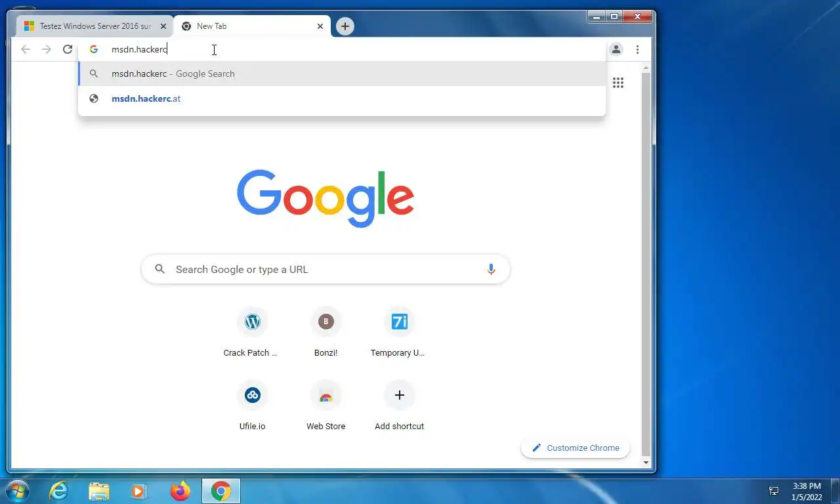Open Windows Media Player from the taskbar
This screenshot has height=504, width=840.
pyautogui.click(x=139, y=491)
